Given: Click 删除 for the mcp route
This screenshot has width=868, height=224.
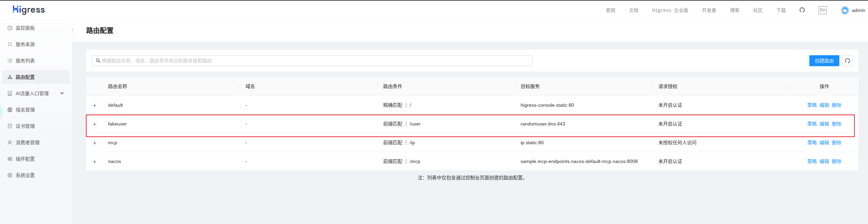Looking at the screenshot, I should (x=837, y=143).
